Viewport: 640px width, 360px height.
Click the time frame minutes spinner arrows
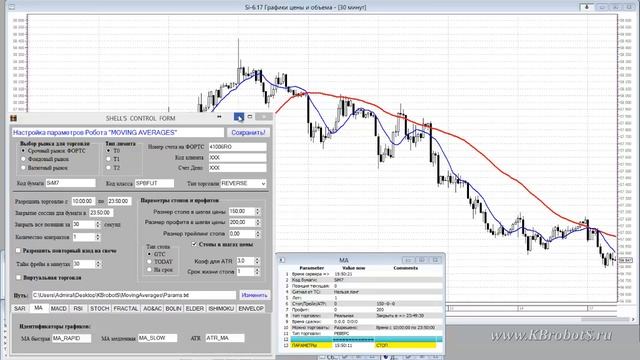click(98, 264)
